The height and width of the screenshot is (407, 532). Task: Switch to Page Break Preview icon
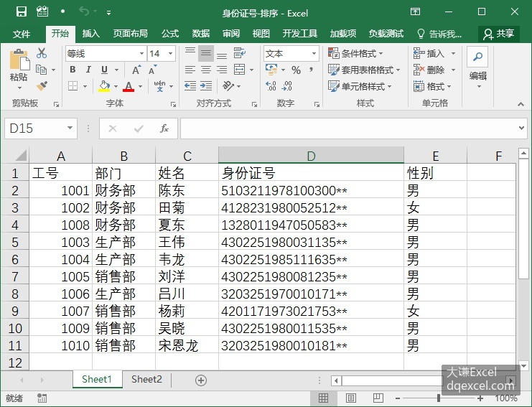tap(378, 398)
